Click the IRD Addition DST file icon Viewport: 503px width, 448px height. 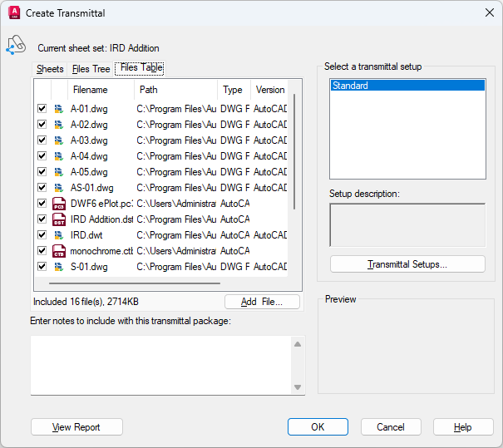pos(59,219)
